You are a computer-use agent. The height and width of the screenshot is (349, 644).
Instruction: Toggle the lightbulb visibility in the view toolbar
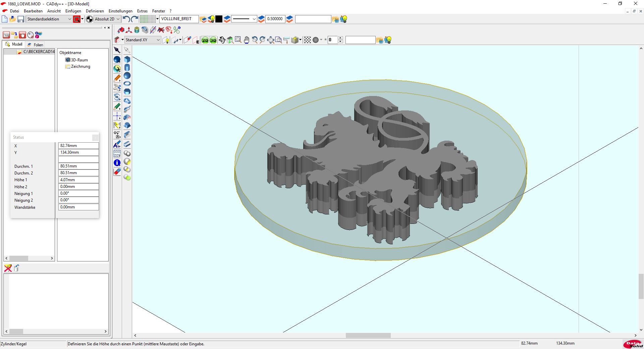click(166, 40)
